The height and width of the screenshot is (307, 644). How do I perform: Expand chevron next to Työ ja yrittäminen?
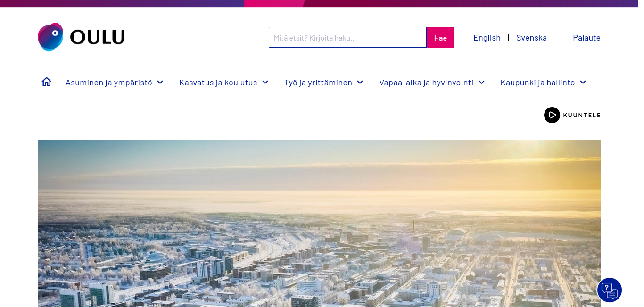pos(360,83)
